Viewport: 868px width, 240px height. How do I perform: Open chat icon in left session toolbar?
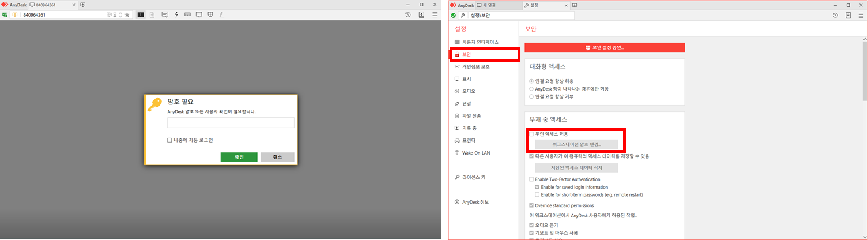coord(165,15)
